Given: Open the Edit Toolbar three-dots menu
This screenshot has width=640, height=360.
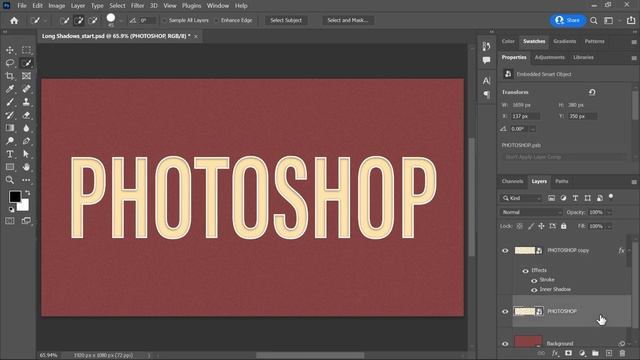Looking at the screenshot, I should pos(26,180).
